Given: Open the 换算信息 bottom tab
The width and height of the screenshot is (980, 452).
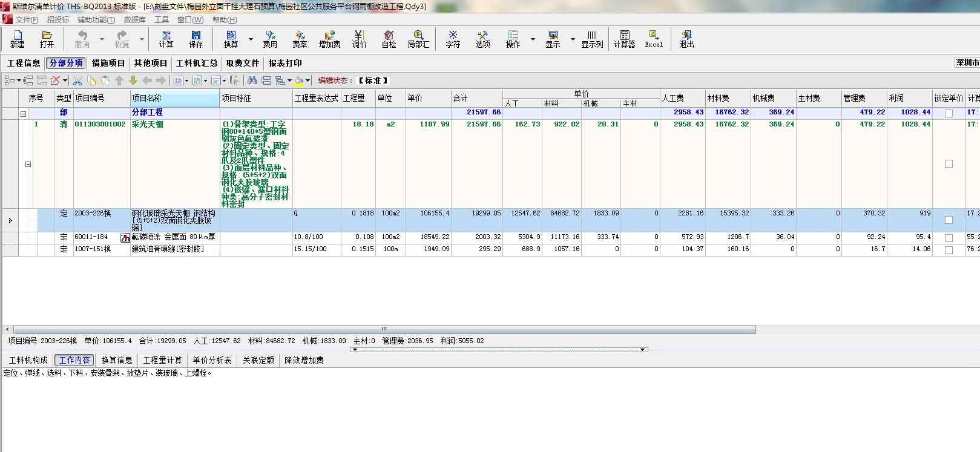Looking at the screenshot, I should [x=117, y=360].
